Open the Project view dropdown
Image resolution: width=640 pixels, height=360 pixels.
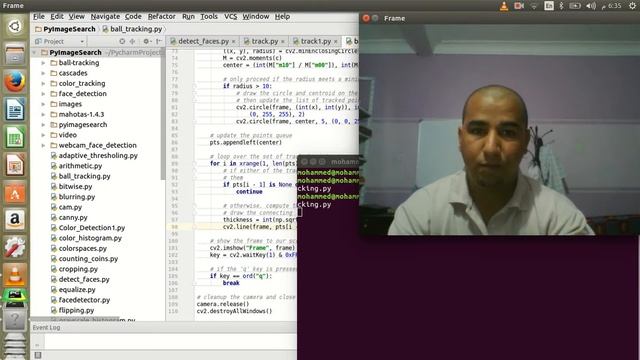(59, 41)
